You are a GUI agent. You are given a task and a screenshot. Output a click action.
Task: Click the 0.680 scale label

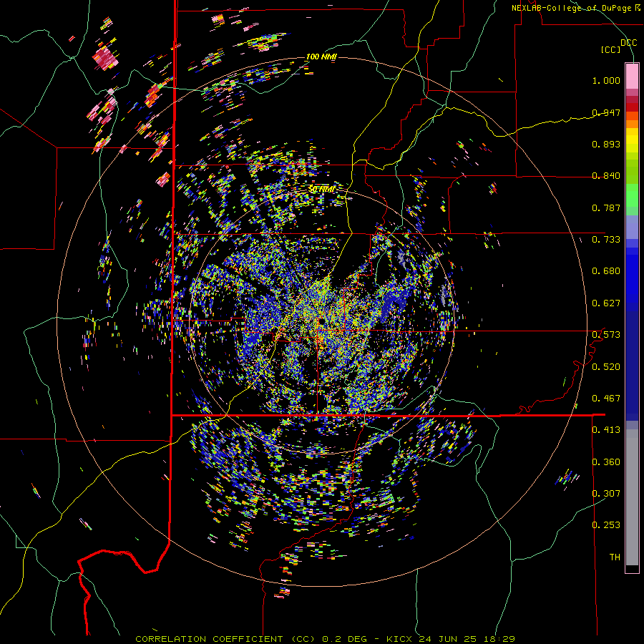pos(606,270)
